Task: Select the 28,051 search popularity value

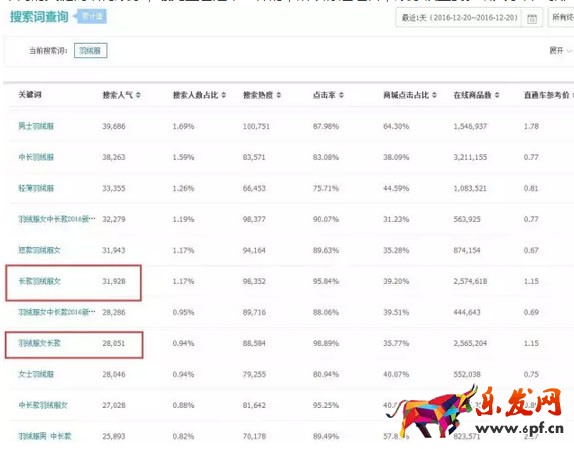Action: [x=114, y=343]
